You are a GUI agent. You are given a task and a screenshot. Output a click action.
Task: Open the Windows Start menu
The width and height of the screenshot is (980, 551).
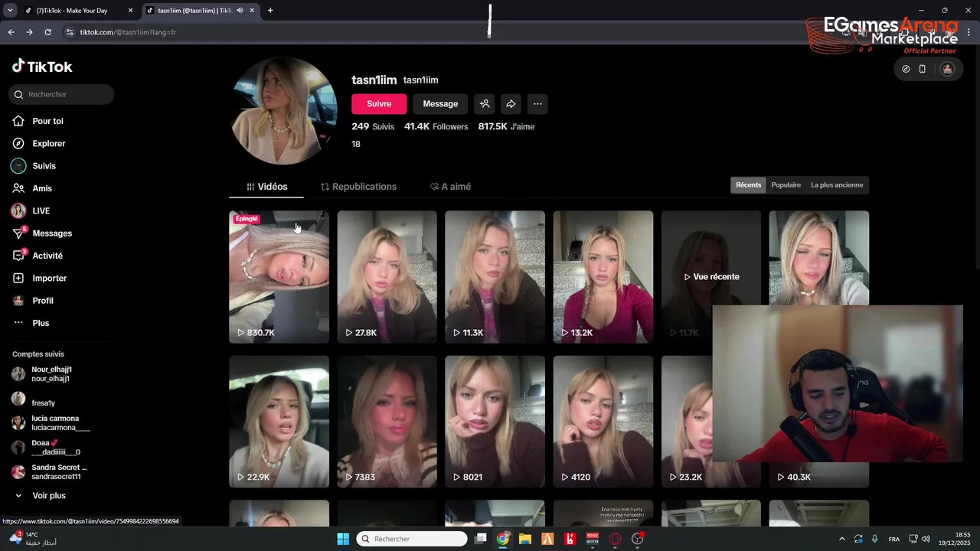tap(343, 539)
